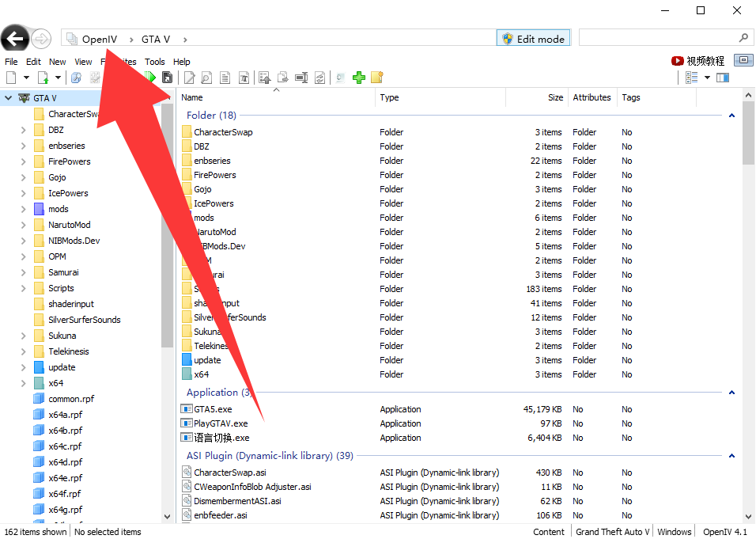Click the rename toolbar icon
Screen dimensions: 756x539
click(x=301, y=78)
